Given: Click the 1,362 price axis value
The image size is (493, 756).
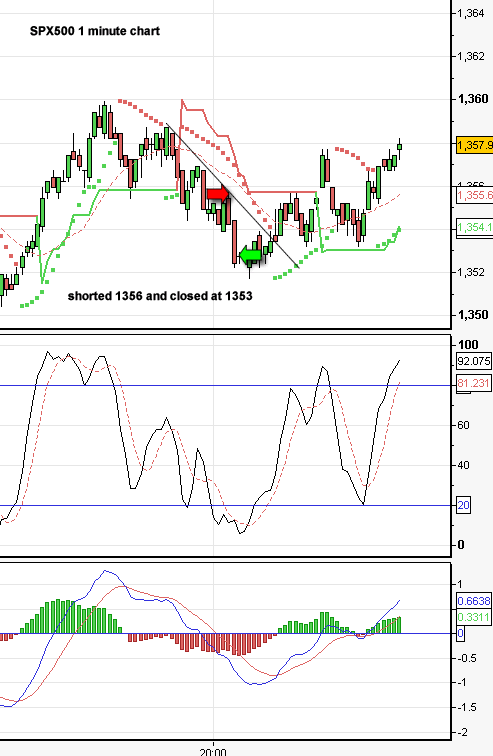Looking at the screenshot, I should pyautogui.click(x=471, y=56).
